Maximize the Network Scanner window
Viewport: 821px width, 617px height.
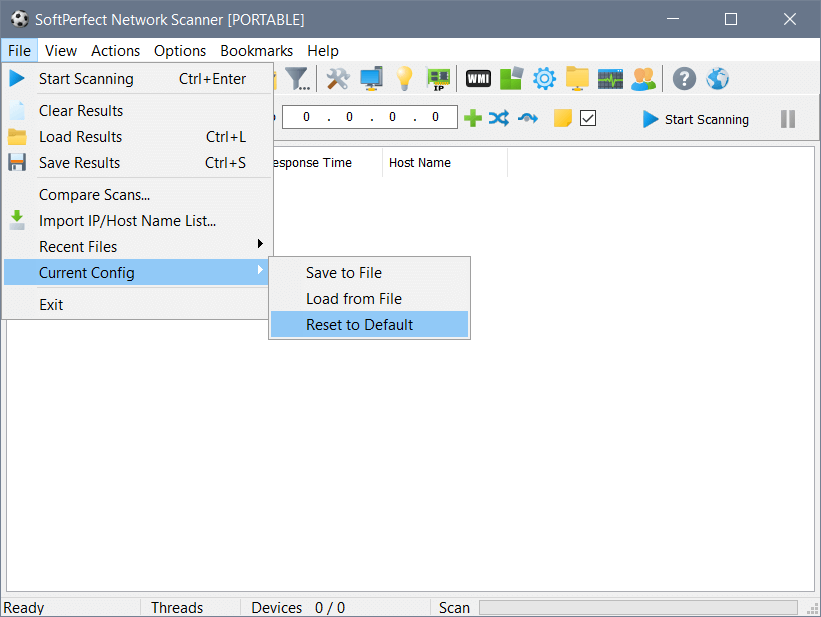pos(730,19)
